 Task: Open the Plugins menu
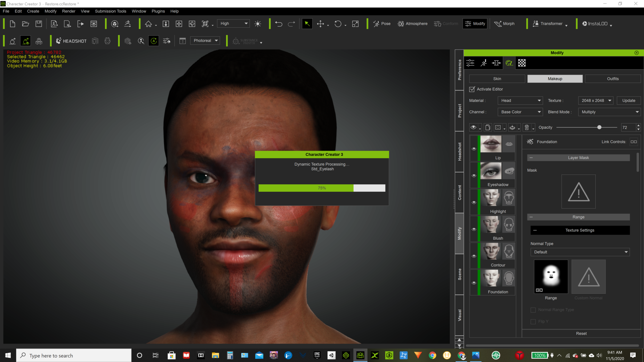(158, 11)
